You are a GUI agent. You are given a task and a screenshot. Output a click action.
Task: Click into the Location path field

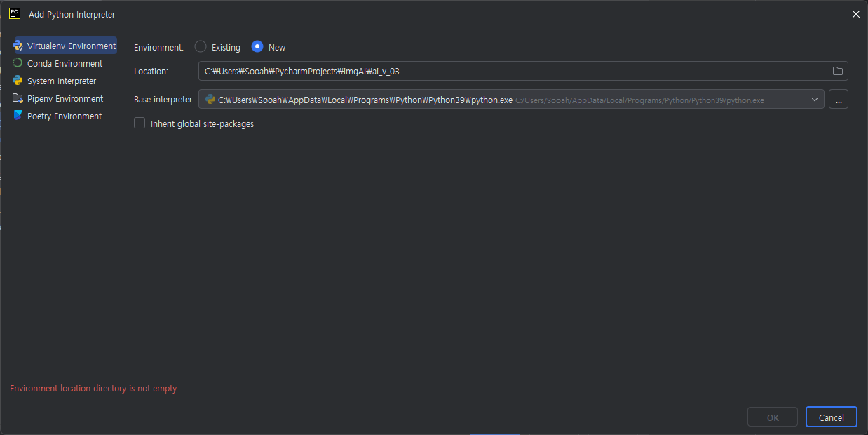523,71
